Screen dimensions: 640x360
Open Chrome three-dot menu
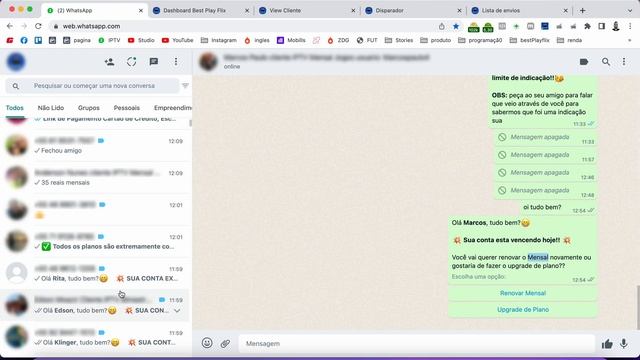click(630, 26)
